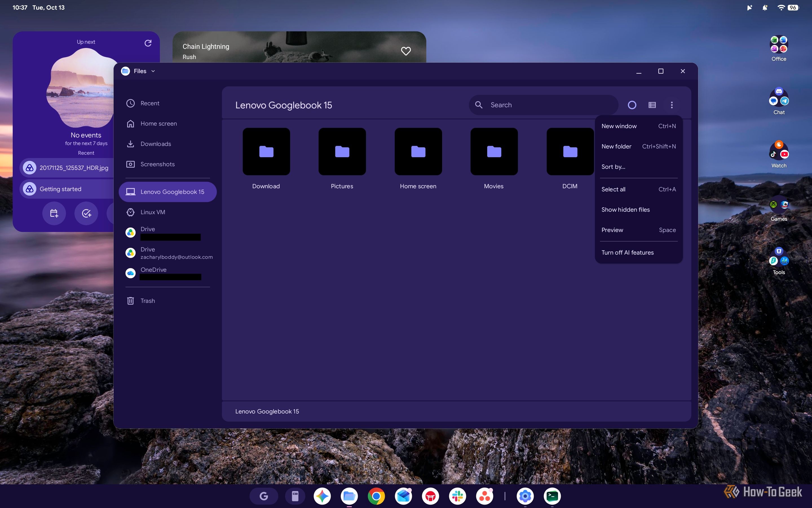Go to Home screen in sidebar
812x508 pixels.
coord(167,124)
